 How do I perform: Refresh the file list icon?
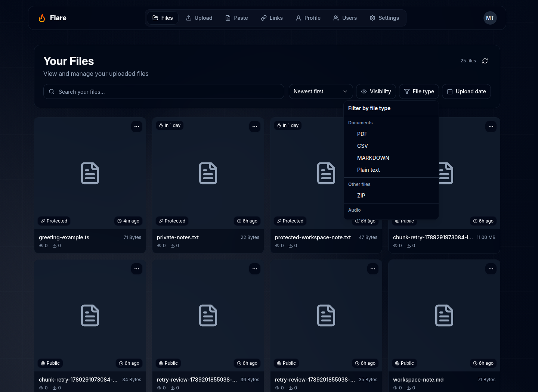[485, 61]
